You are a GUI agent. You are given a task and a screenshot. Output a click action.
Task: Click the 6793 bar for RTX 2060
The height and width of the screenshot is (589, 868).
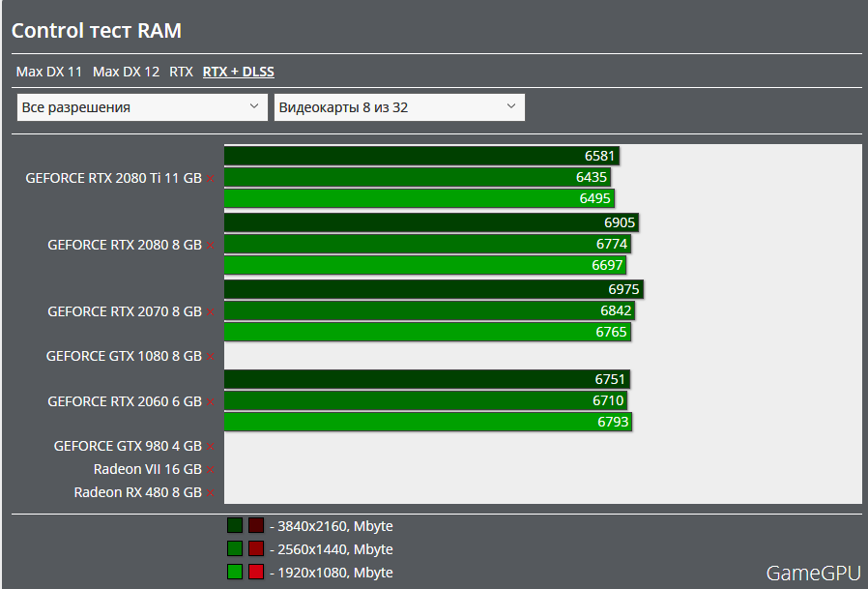pyautogui.click(x=428, y=422)
